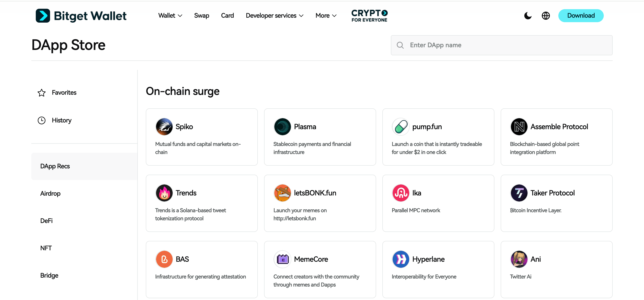Click 'Infrastructure for generating attestation' text
644x300 pixels.
click(x=200, y=277)
